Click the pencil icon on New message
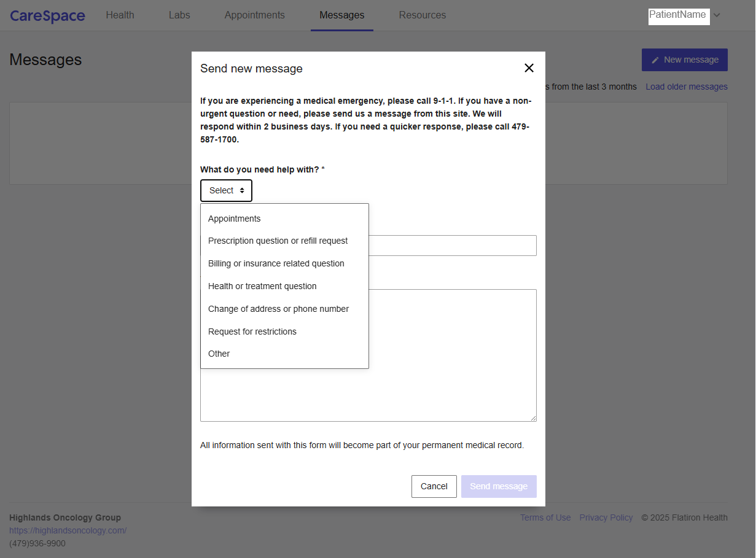The width and height of the screenshot is (756, 558). [x=655, y=60]
